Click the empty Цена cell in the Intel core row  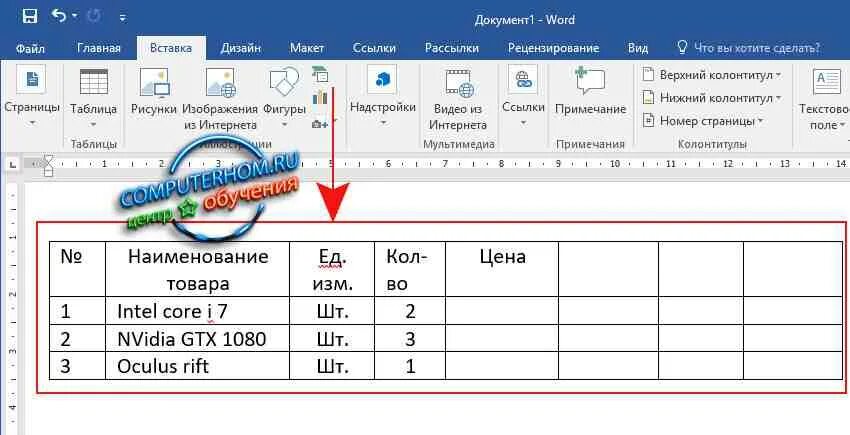click(x=502, y=311)
